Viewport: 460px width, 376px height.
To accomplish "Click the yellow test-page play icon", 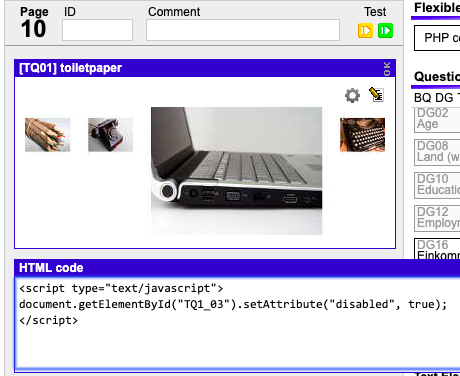I will (x=365, y=31).
